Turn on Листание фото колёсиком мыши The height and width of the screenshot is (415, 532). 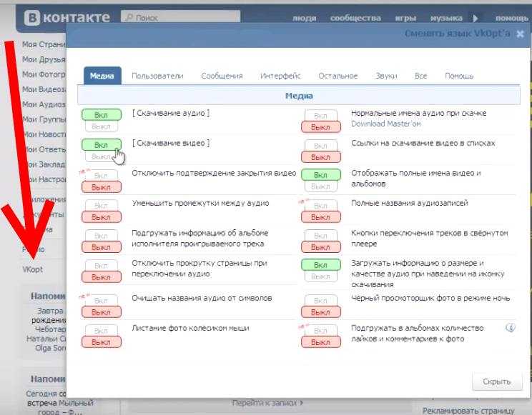click(101, 331)
